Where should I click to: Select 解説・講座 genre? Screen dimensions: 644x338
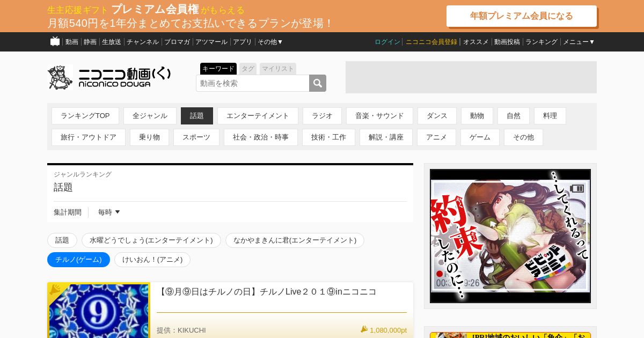(x=386, y=137)
